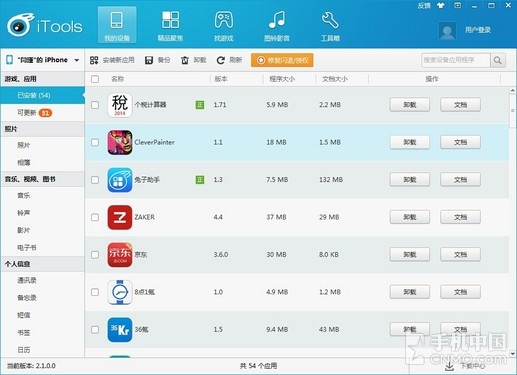The image size is (517, 375).
Task: Check the 京东 row checkbox
Action: point(95,255)
